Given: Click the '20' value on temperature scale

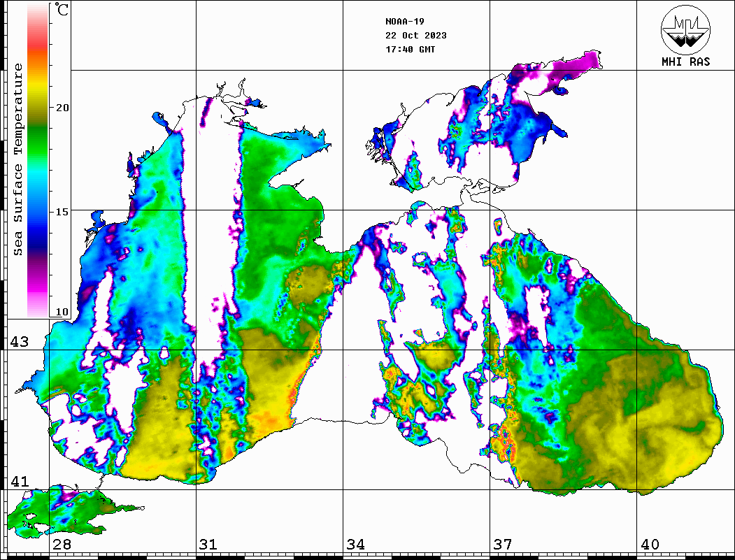Looking at the screenshot, I should pyautogui.click(x=62, y=108).
